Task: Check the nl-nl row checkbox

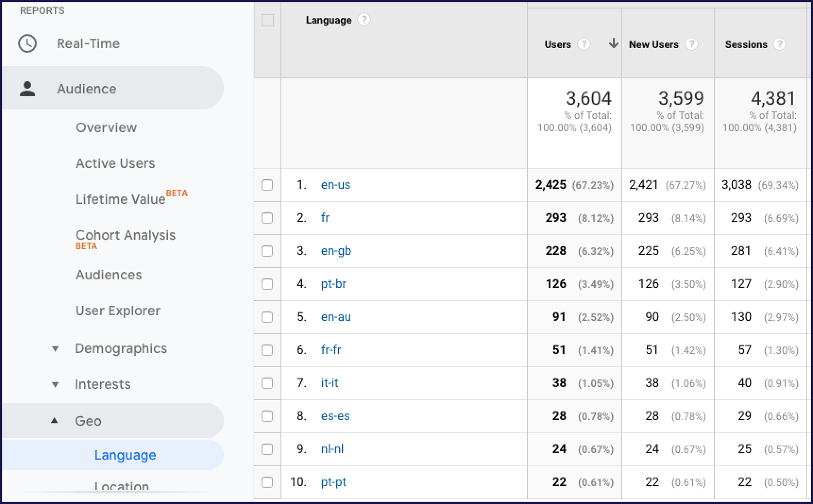Action: pos(267,449)
